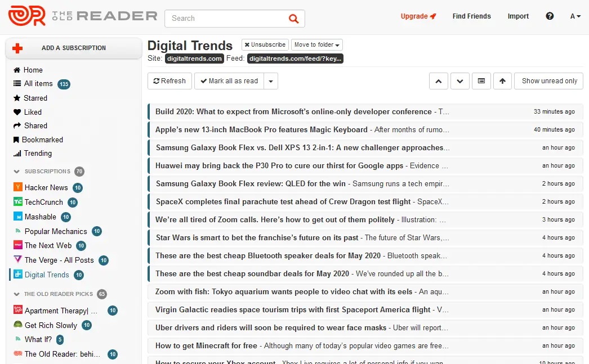Open the cheap soundbar deals article
Screen dimensions: 589x364
pos(365,274)
